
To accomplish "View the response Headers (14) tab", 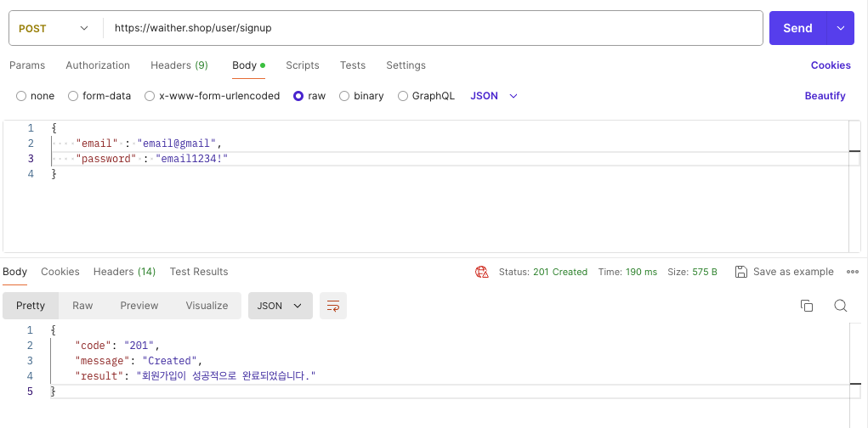I will pos(125,272).
